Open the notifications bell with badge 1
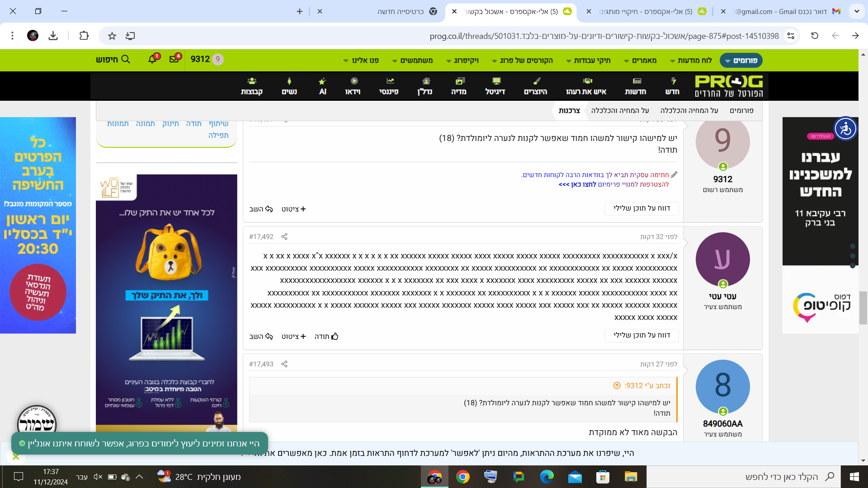868x488 pixels. pyautogui.click(x=152, y=59)
